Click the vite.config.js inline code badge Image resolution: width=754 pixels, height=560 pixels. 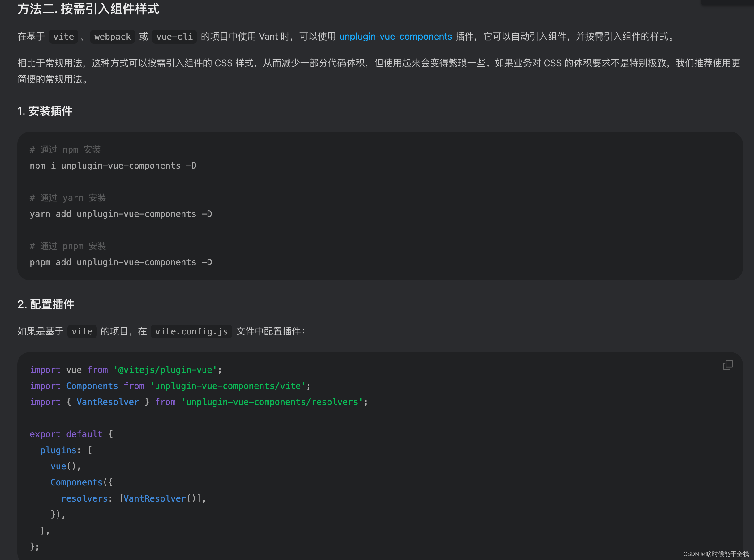pyautogui.click(x=191, y=332)
